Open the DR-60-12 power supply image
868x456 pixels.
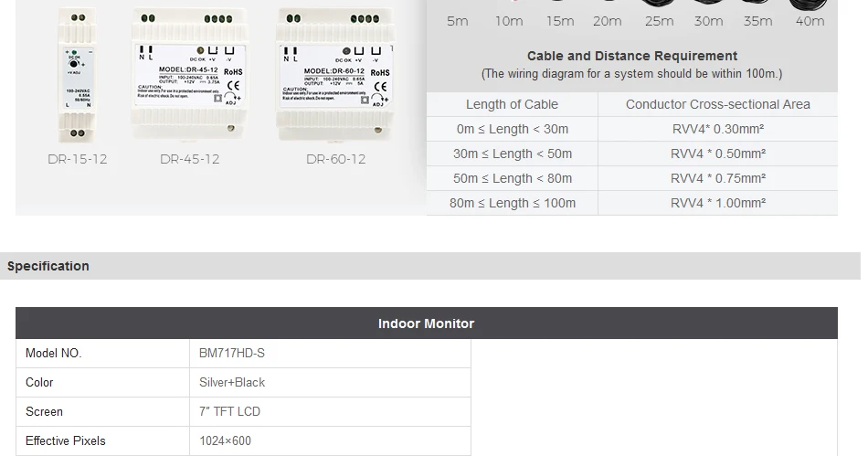click(x=335, y=73)
